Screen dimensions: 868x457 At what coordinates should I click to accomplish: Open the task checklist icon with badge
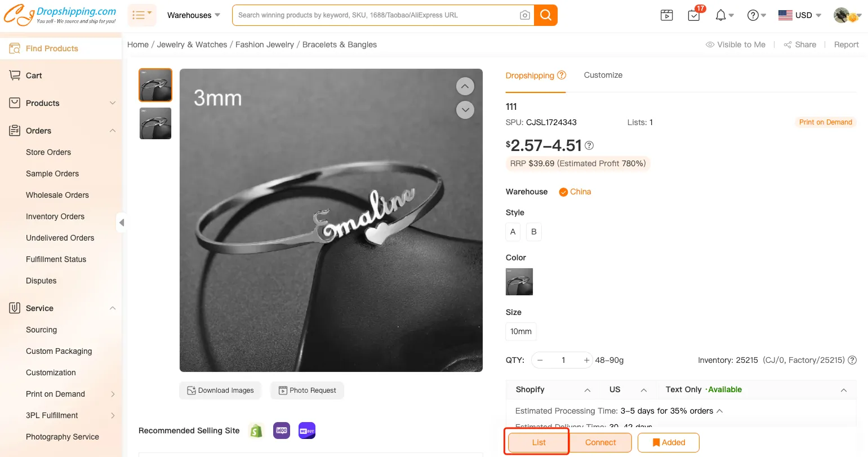tap(694, 15)
